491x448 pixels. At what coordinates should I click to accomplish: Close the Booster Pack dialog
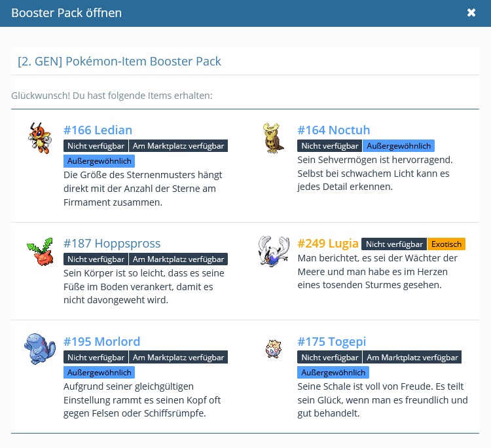click(471, 13)
